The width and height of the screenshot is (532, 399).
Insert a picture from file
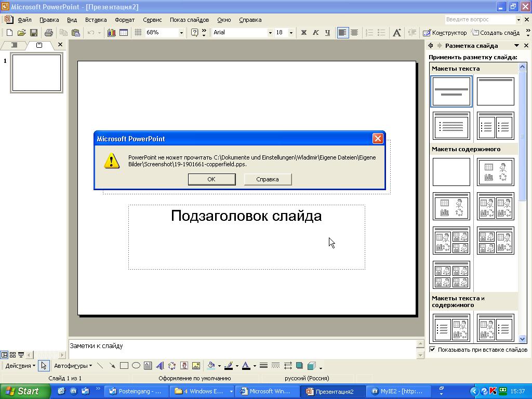[196, 365]
